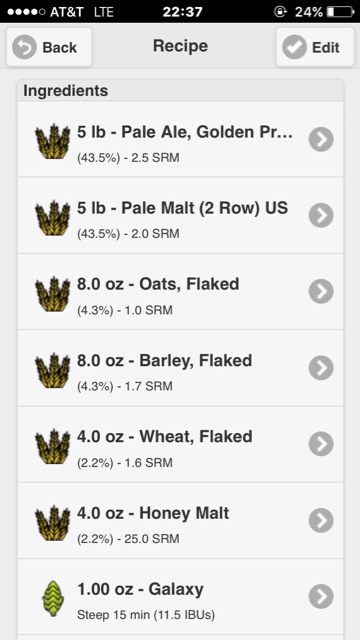The width and height of the screenshot is (360, 640).
Task: Select the grain icon next to Oats, Flaked
Action: 53,294
